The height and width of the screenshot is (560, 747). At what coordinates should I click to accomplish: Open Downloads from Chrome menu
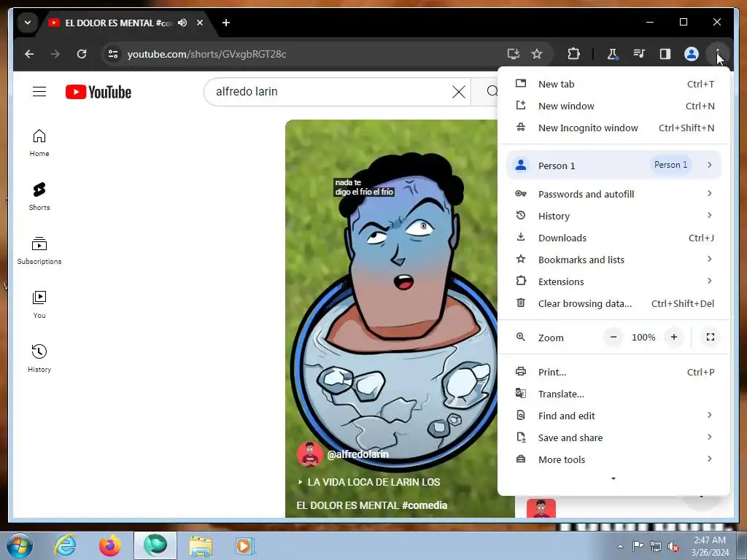coord(614,238)
